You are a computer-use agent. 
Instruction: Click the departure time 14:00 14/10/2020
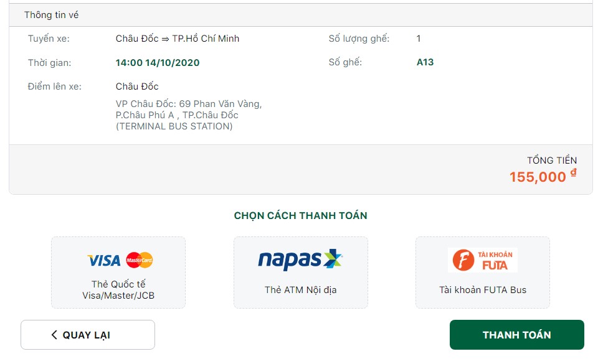(158, 63)
